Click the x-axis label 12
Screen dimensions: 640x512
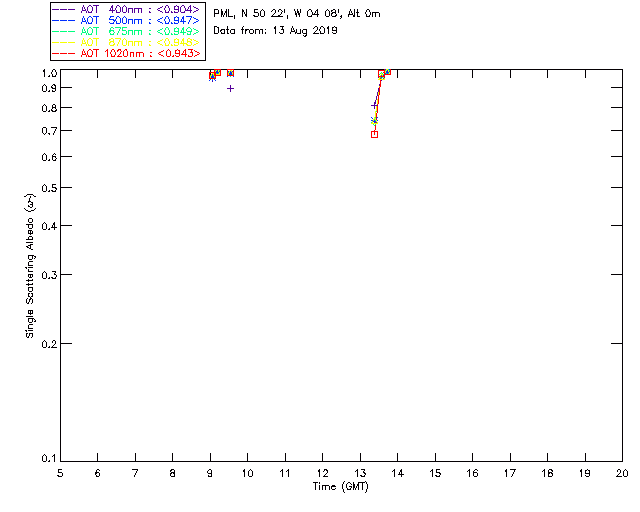click(322, 474)
